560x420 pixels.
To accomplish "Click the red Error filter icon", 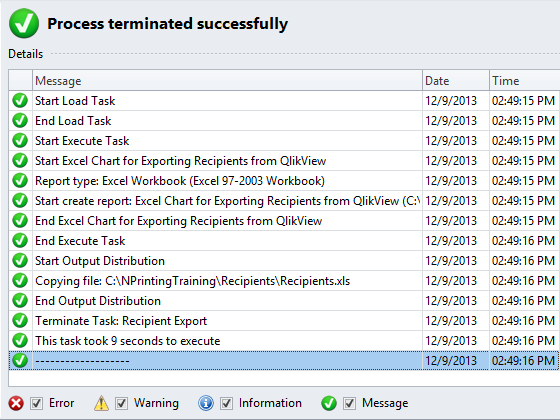I will tap(16, 404).
